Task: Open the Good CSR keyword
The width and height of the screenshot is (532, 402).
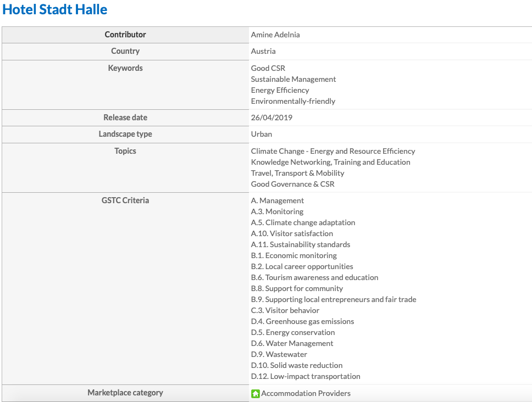Action: (x=268, y=68)
